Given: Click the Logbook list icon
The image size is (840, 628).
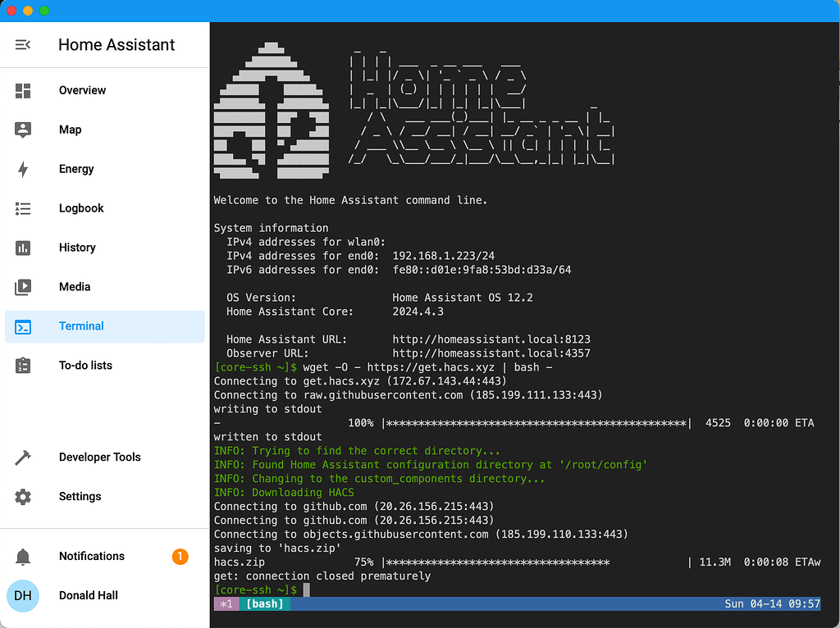Looking at the screenshot, I should click(22, 208).
